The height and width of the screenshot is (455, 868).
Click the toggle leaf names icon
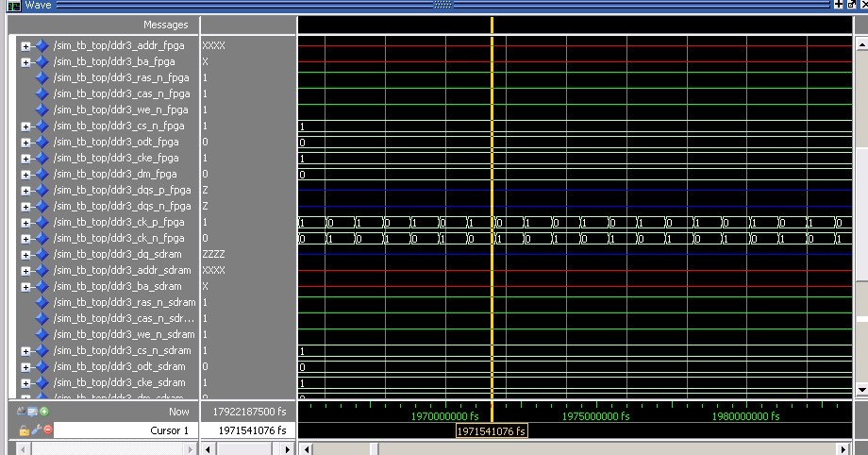pyautogui.click(x=22, y=412)
